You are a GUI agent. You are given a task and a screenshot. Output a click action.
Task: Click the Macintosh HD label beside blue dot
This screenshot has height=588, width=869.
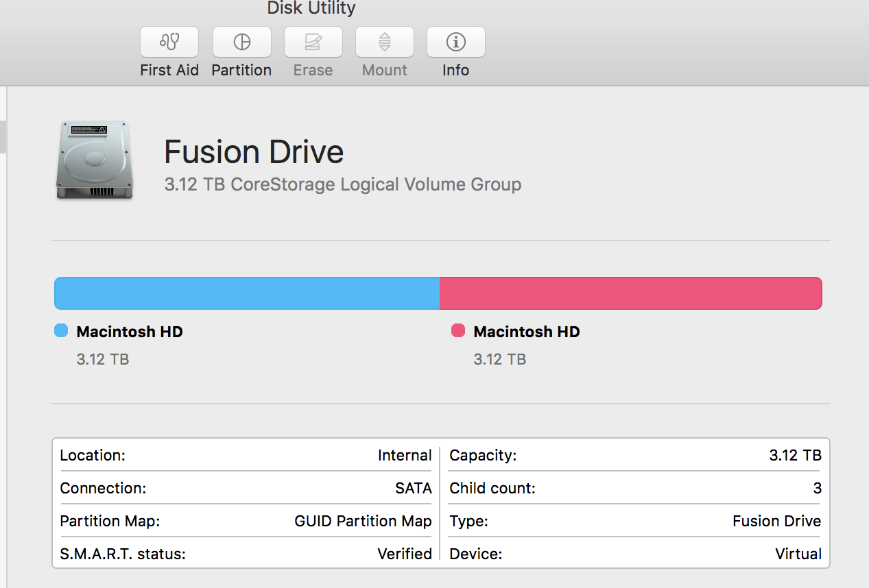pos(130,332)
